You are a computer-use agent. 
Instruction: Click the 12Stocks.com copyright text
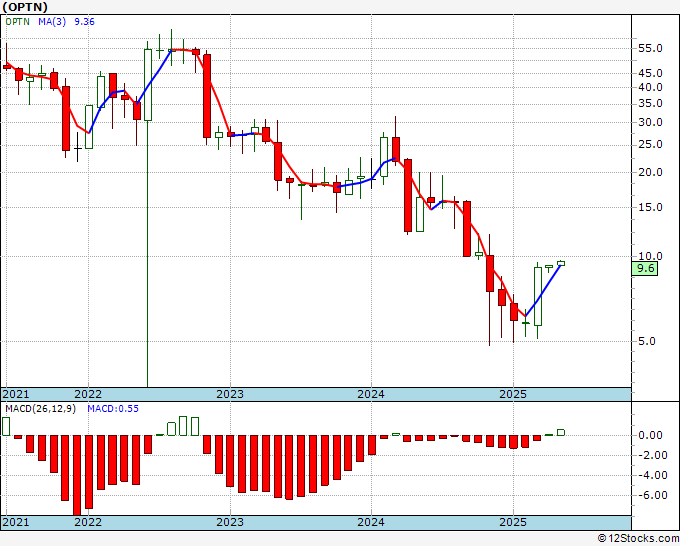pos(638,539)
